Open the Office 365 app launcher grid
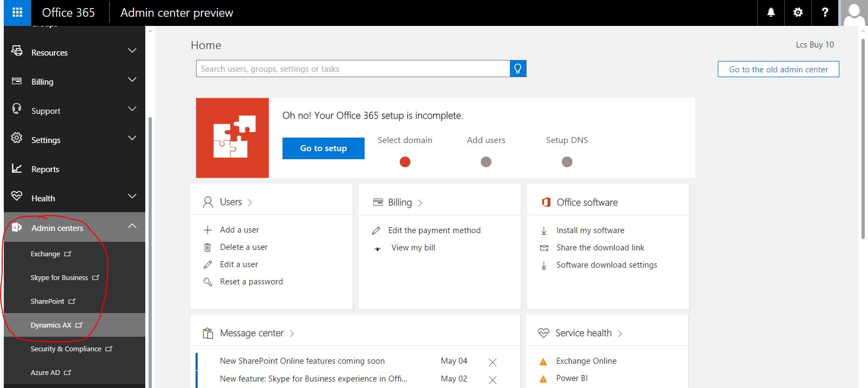Image resolution: width=868 pixels, height=388 pixels. [x=17, y=12]
